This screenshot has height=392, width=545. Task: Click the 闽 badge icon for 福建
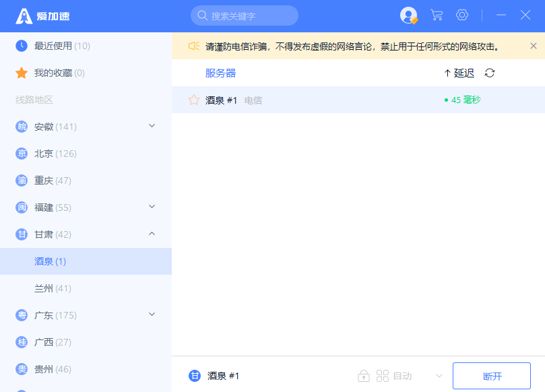22,207
